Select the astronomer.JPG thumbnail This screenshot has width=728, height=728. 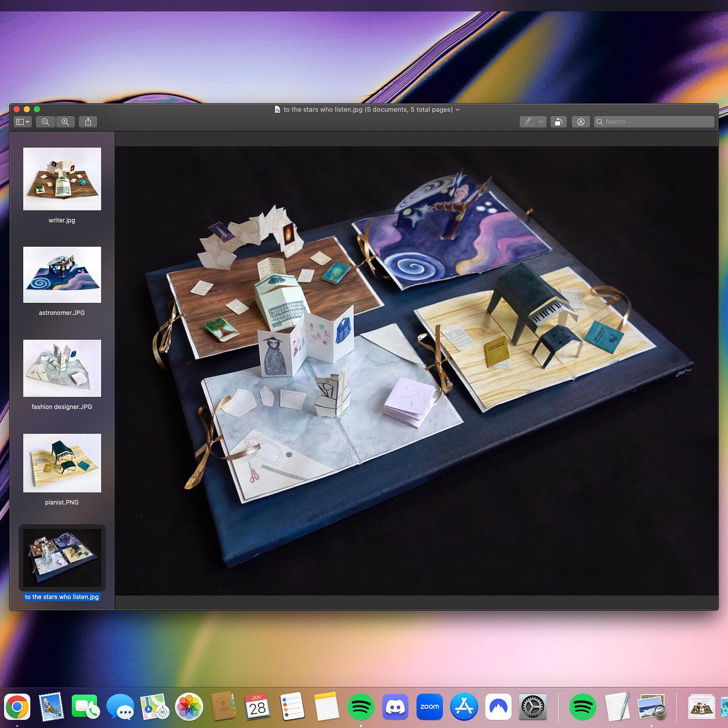click(62, 275)
